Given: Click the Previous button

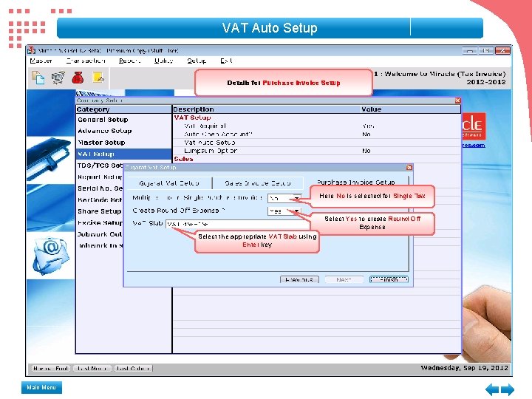Looking at the screenshot, I should point(299,279).
